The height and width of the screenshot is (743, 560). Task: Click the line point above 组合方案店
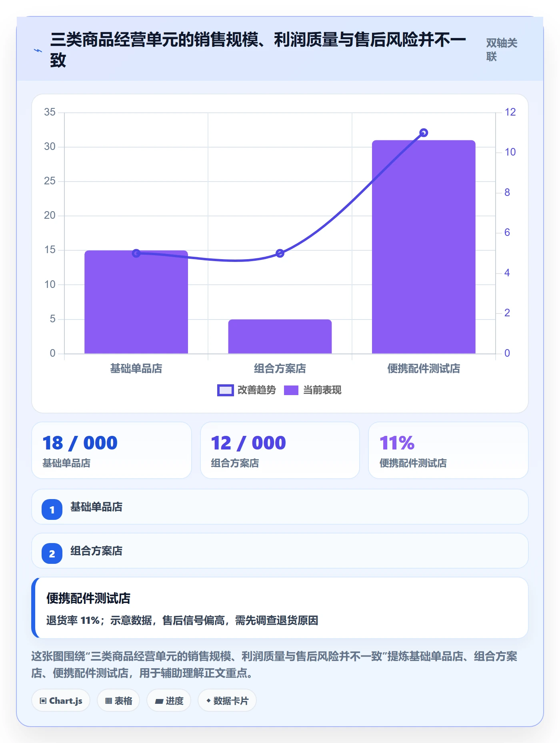[280, 253]
